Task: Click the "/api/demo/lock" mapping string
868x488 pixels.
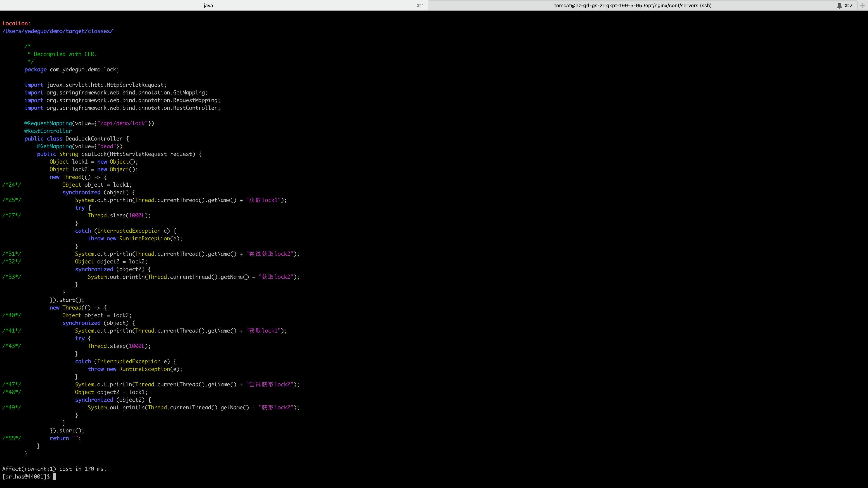Action: (123, 123)
